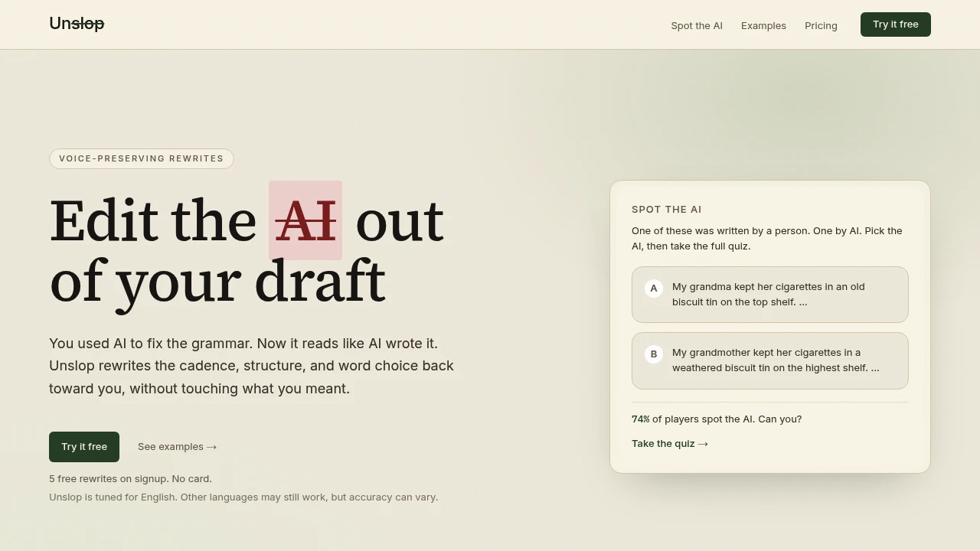Click the hero Try it free button
The height and width of the screenshot is (551, 980).
pos(84,447)
